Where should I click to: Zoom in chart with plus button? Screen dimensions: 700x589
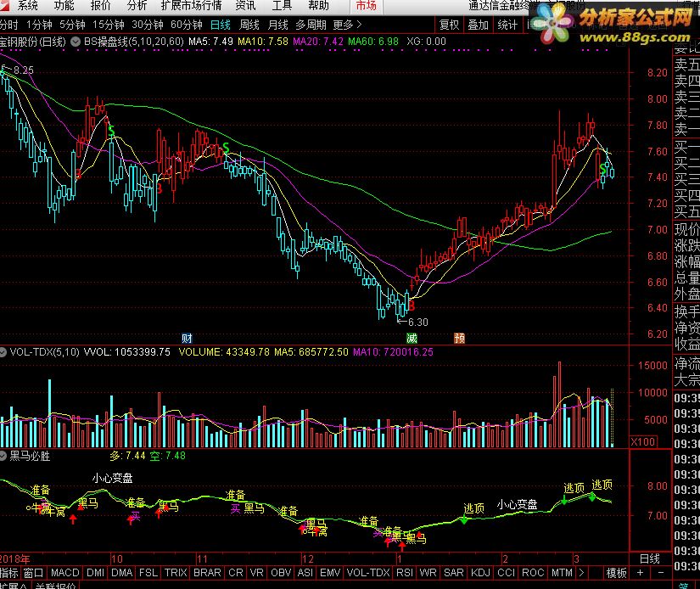coord(640,573)
